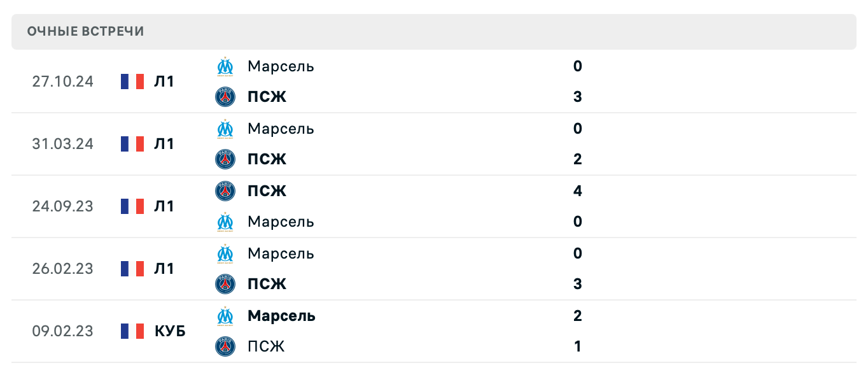Click Marseille logo in 09.02.23 cup match
Screen dimensions: 868x377
(x=225, y=316)
